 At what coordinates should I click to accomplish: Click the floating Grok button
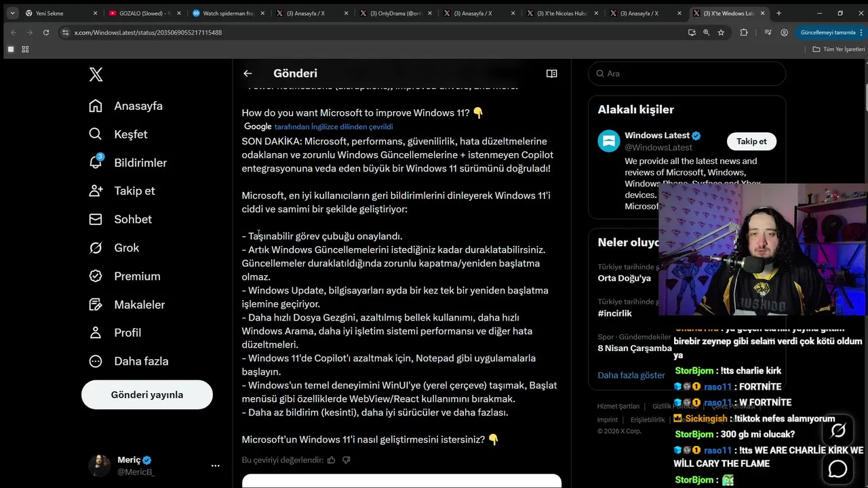[x=838, y=430]
